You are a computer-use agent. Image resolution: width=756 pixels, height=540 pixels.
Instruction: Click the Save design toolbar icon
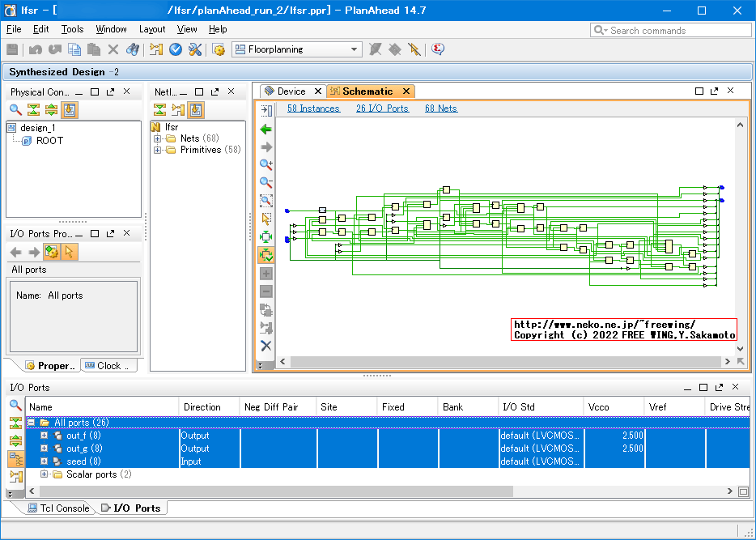pos(12,49)
